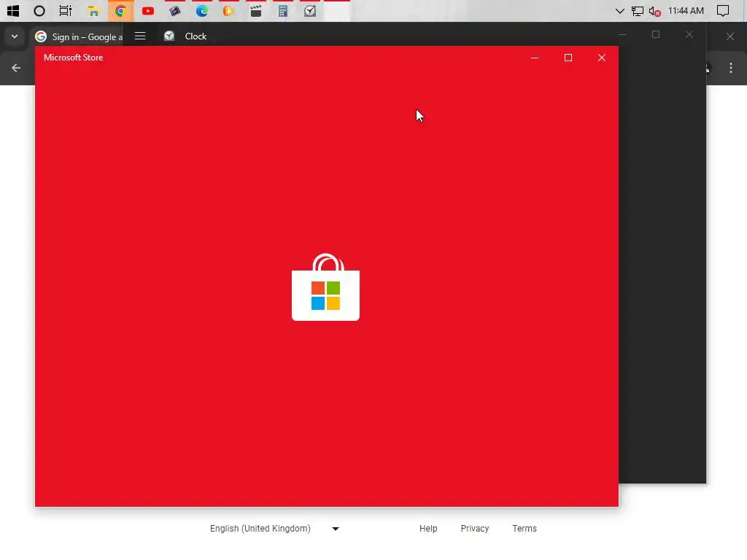Open the Action Center notifications icon
The width and height of the screenshot is (747, 560).
(723, 11)
